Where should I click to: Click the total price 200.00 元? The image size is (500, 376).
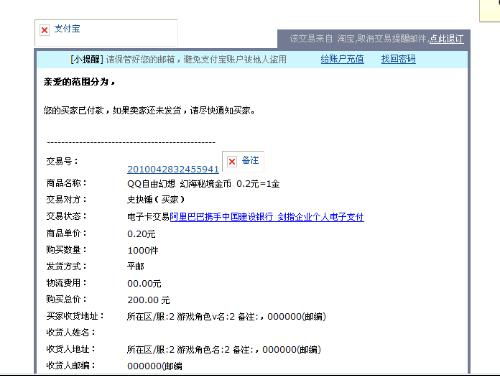coord(149,300)
